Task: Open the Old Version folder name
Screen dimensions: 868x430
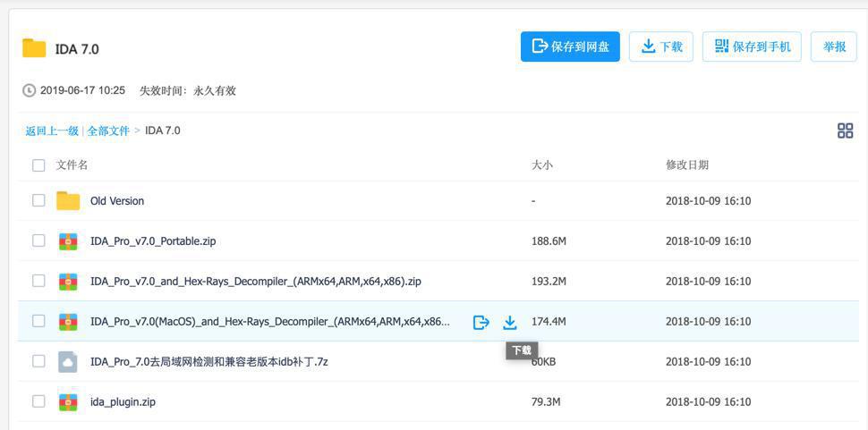Action: click(117, 201)
